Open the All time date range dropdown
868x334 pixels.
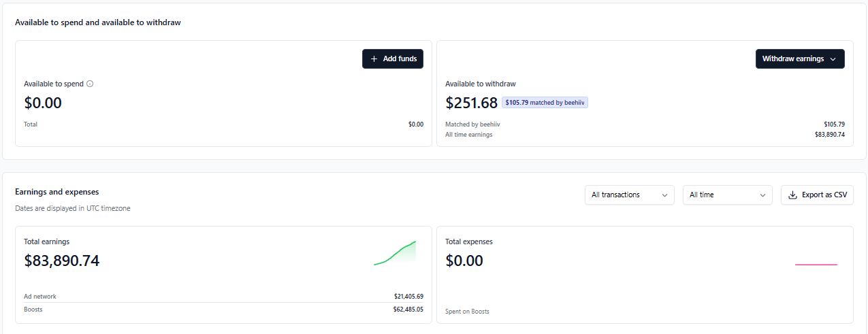[727, 195]
